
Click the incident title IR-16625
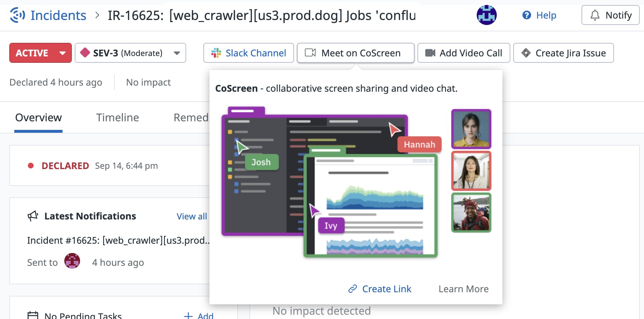pyautogui.click(x=262, y=15)
